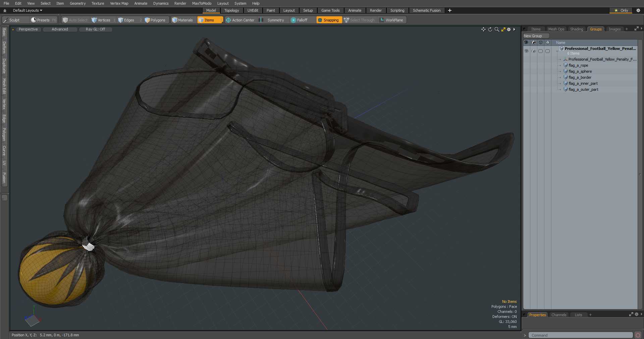Click the Command input field
This screenshot has width=644, height=339.
(x=580, y=335)
